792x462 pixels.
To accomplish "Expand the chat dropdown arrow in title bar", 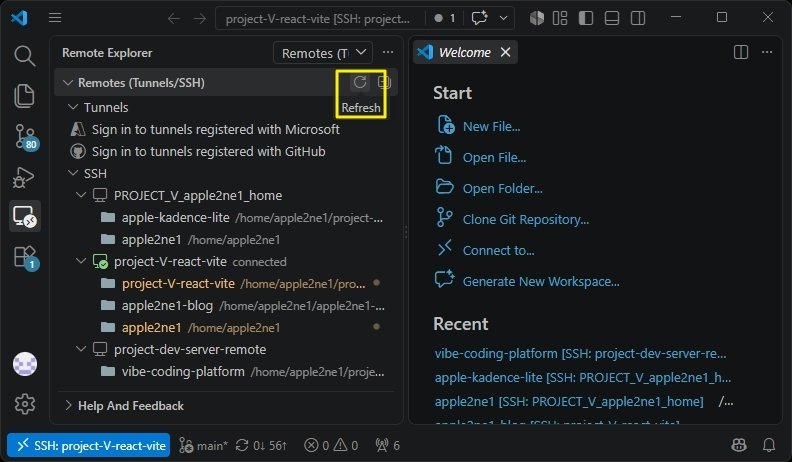I will (x=503, y=18).
